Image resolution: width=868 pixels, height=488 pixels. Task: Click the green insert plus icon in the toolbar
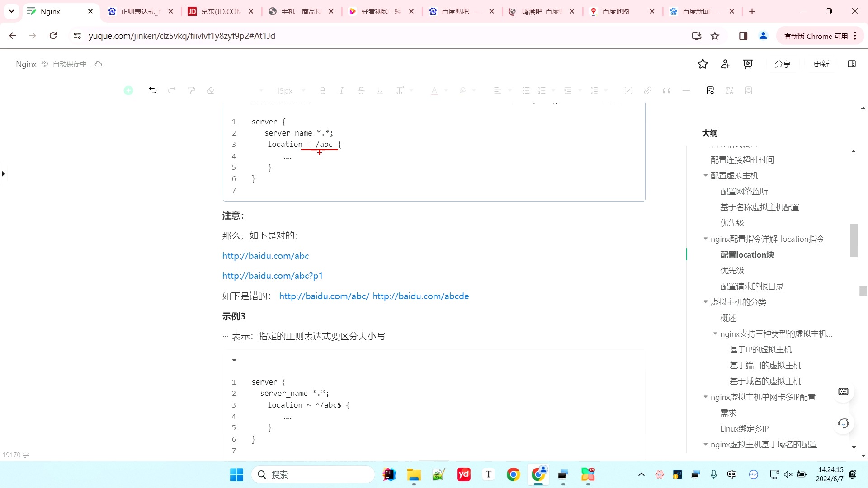128,90
